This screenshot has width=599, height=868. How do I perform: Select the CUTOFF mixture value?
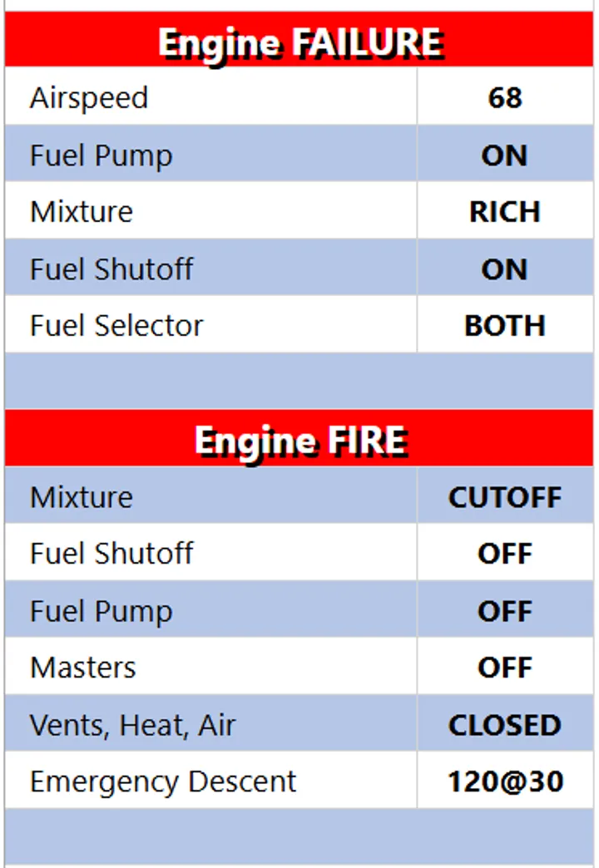pyautogui.click(x=505, y=497)
